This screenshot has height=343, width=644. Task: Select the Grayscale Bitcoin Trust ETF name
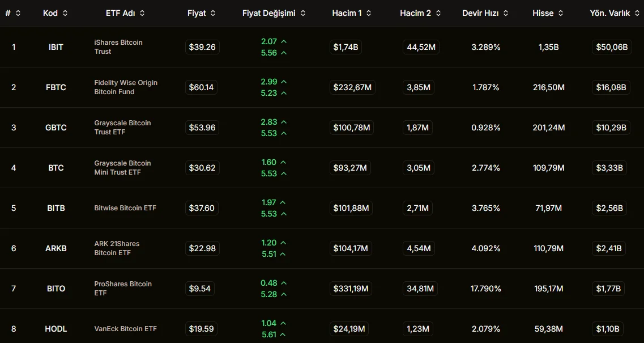122,128
